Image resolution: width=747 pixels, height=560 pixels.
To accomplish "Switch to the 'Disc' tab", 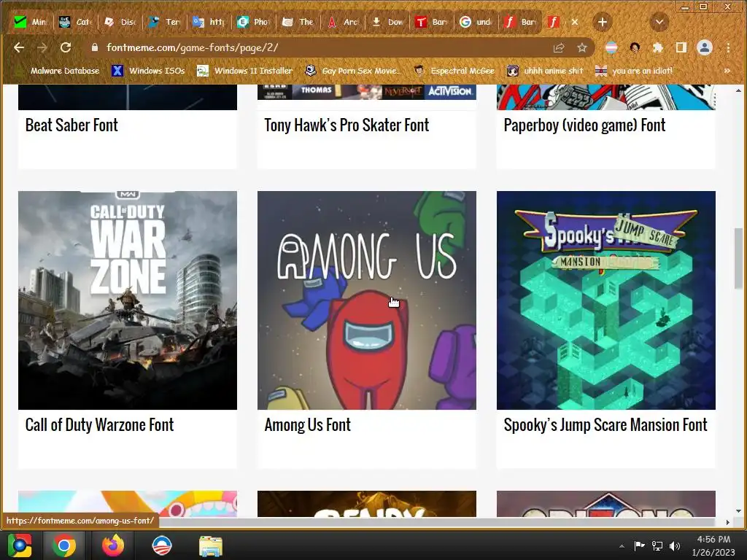I will 120,22.
